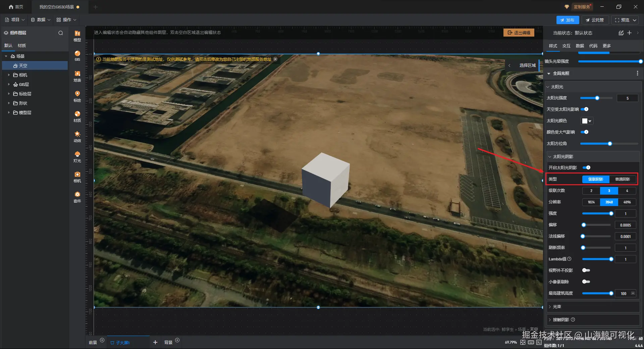Click the plus icon next to 背景

tap(177, 340)
